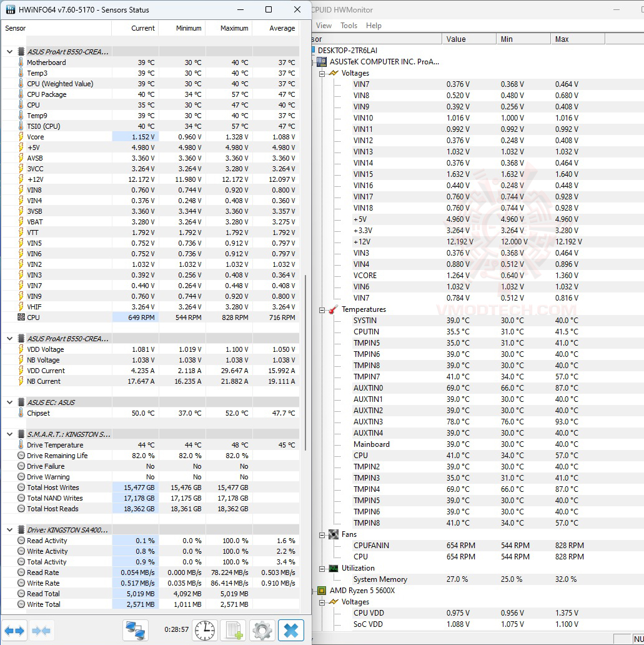The width and height of the screenshot is (644, 645).
Task: Select Drive Temperature row in HWiNFO
Action: [151, 445]
